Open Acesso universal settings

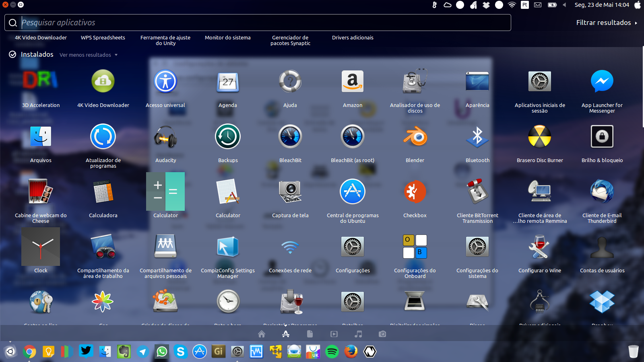(165, 81)
